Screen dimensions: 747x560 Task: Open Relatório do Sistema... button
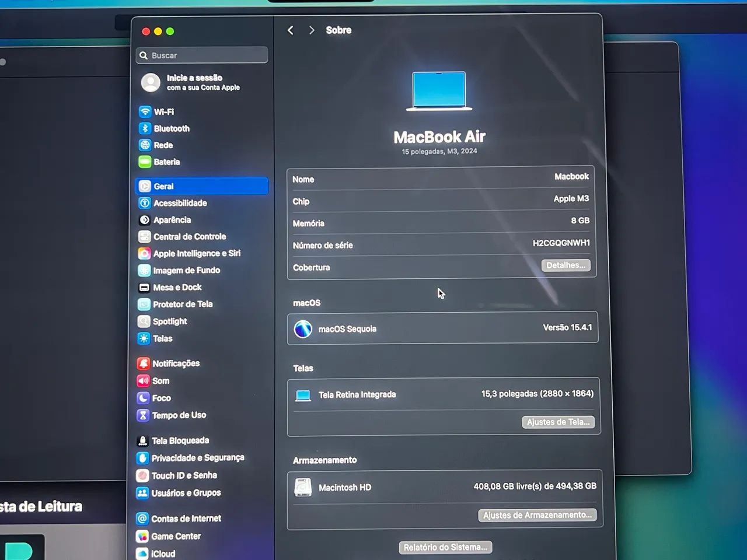coord(445,547)
